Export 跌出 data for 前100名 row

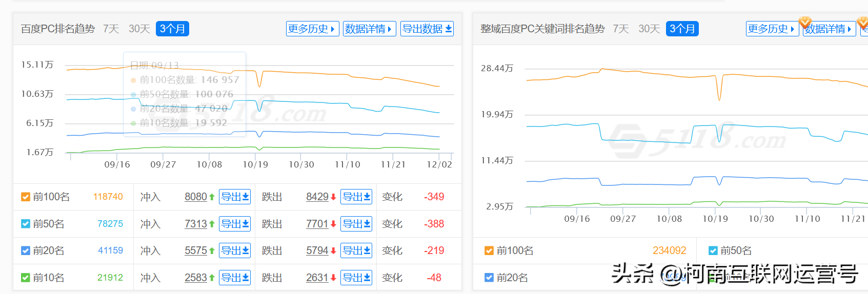pyautogui.click(x=356, y=197)
